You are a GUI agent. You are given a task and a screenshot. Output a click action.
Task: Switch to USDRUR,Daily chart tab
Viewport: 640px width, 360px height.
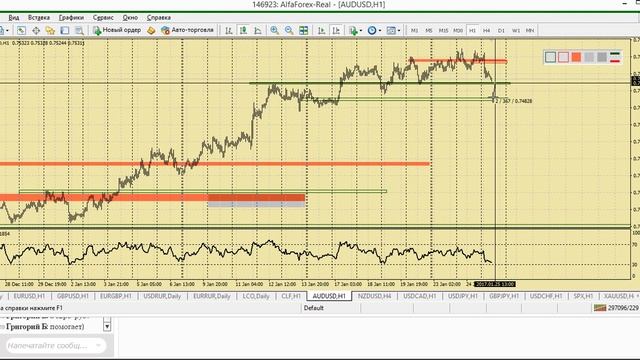point(162,296)
